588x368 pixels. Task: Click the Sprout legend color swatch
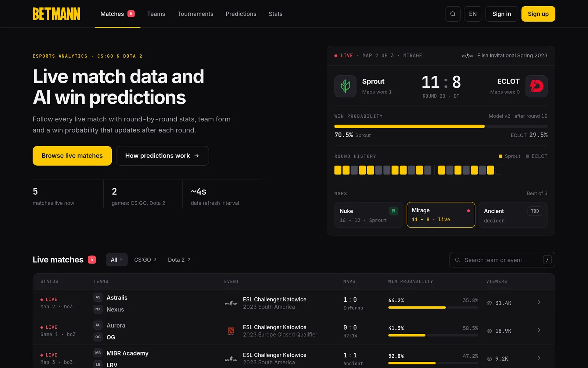(x=501, y=156)
